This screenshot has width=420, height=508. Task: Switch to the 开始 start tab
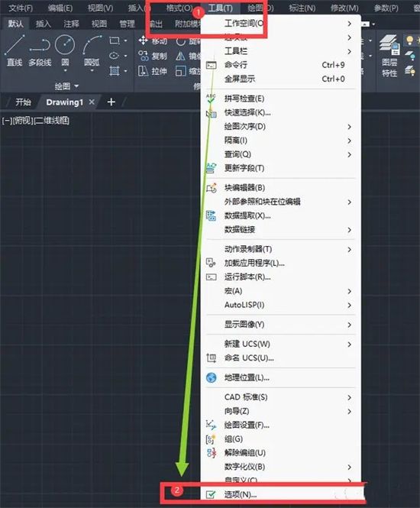[x=24, y=102]
